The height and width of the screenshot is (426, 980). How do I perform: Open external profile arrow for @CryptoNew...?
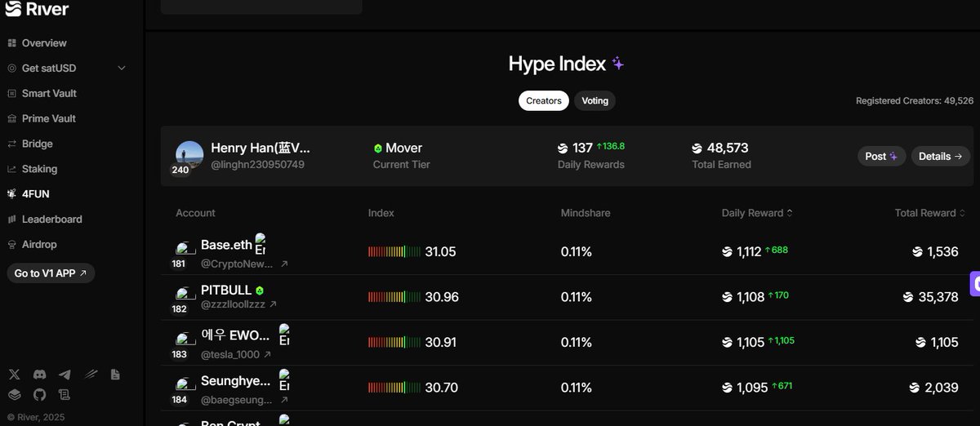pos(284,264)
